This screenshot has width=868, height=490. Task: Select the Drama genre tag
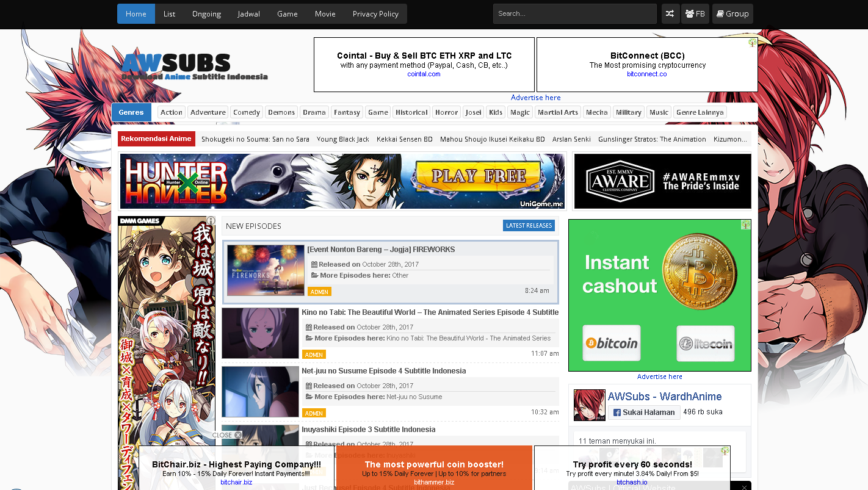pos(314,112)
